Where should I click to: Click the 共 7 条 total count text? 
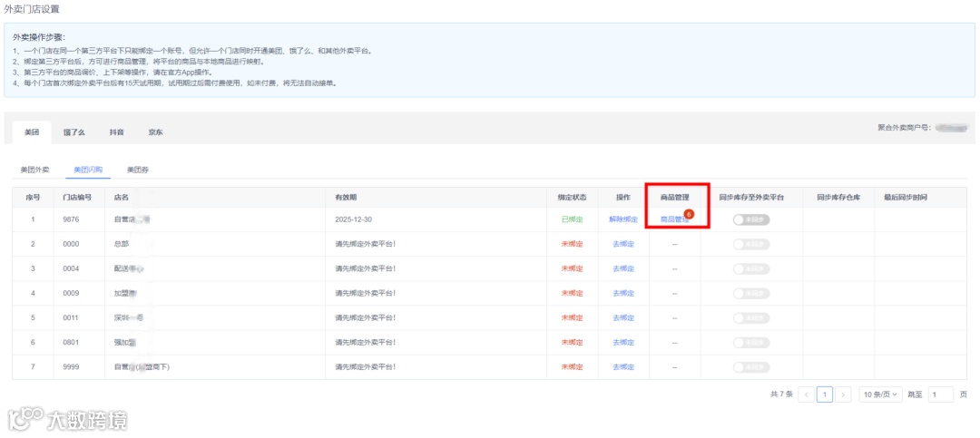(781, 394)
